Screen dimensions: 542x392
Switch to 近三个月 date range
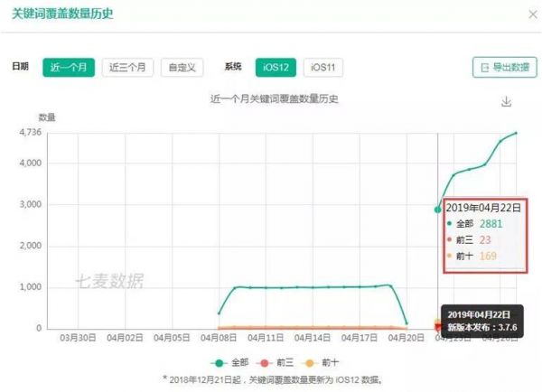127,67
